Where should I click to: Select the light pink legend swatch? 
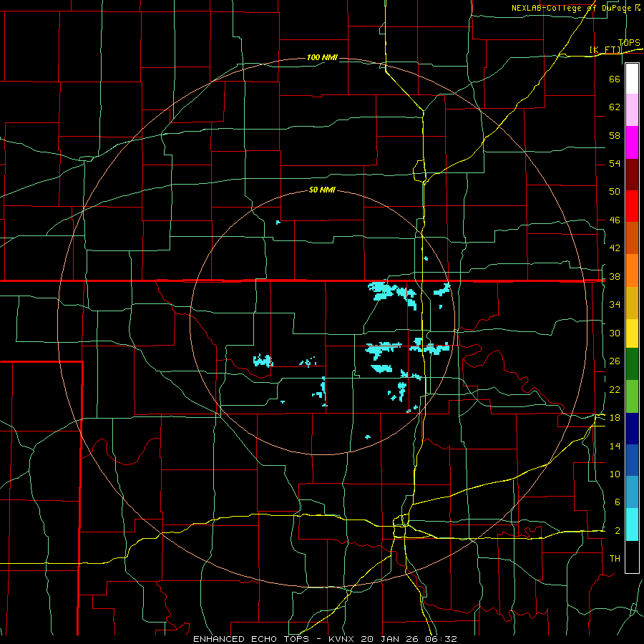click(x=632, y=110)
